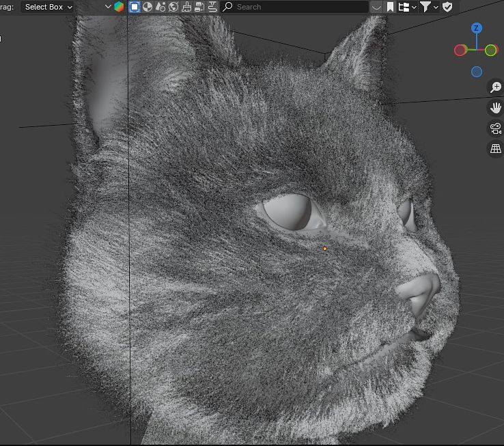Viewport: 504px width, 446px height.
Task: Open the Select Box drag dropdown
Action: pyautogui.click(x=48, y=7)
